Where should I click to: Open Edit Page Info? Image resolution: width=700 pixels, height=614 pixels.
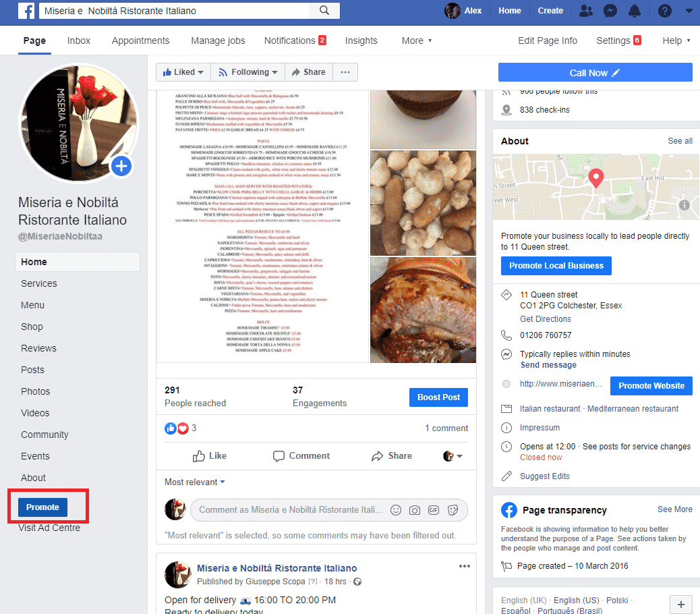tap(548, 40)
